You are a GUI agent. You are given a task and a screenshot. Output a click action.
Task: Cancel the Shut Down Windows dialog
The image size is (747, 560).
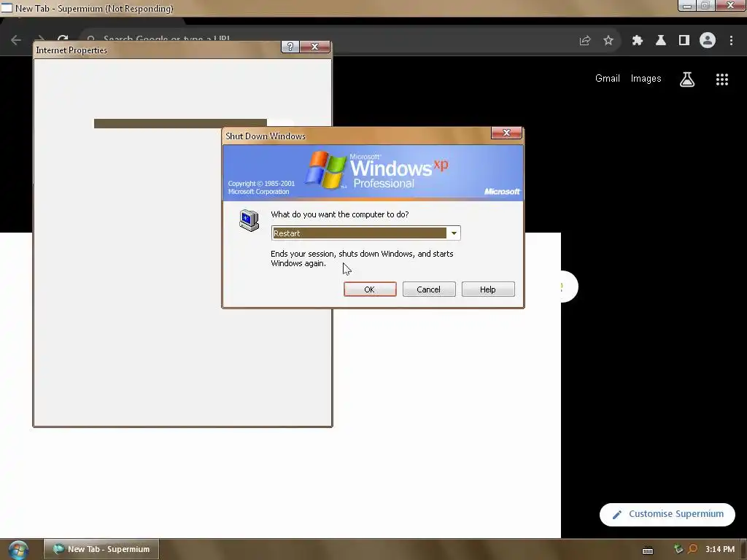[x=429, y=289]
